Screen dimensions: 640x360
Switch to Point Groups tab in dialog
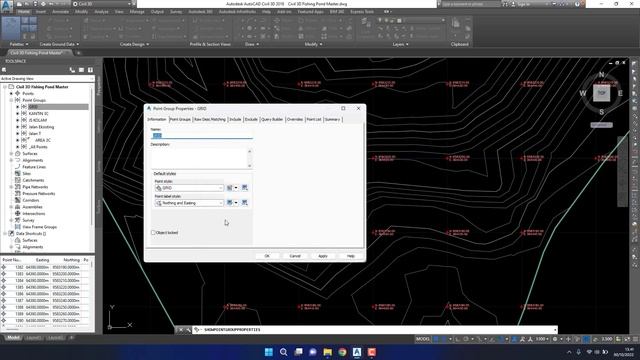point(180,119)
